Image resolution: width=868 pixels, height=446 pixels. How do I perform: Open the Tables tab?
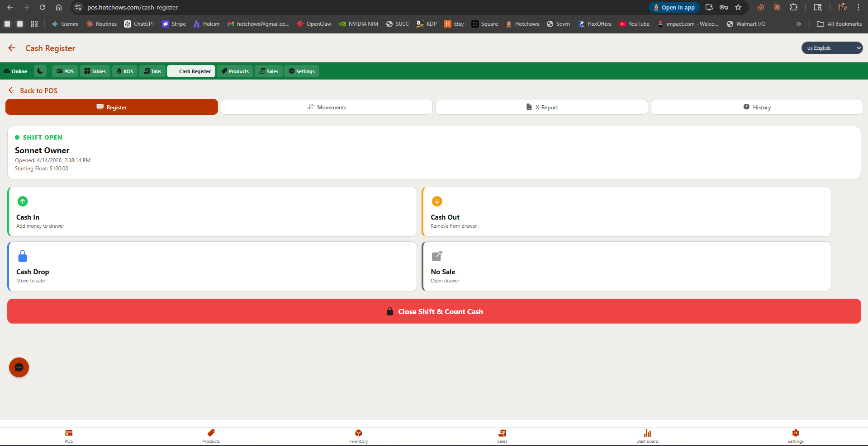click(x=95, y=71)
